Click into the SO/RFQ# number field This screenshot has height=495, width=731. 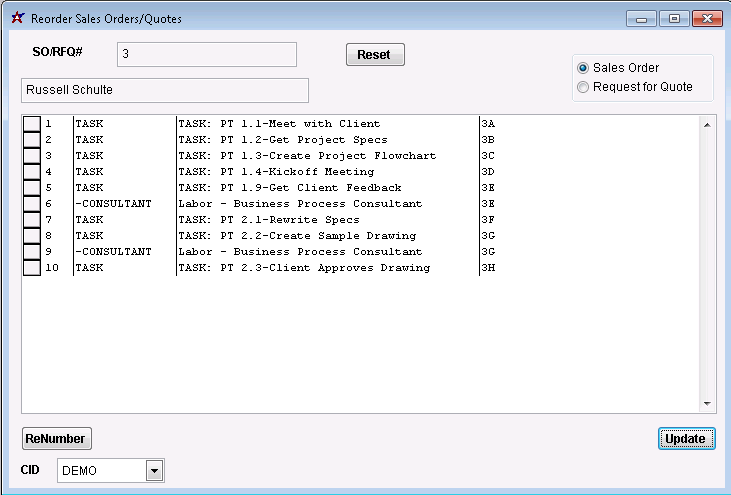coord(206,54)
